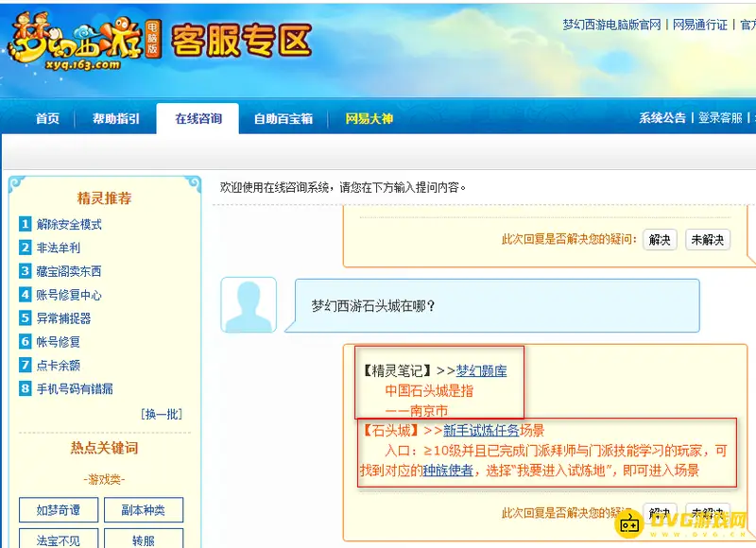Click the 如梦奇谭 keyword button
The height and width of the screenshot is (548, 756).
tap(59, 510)
